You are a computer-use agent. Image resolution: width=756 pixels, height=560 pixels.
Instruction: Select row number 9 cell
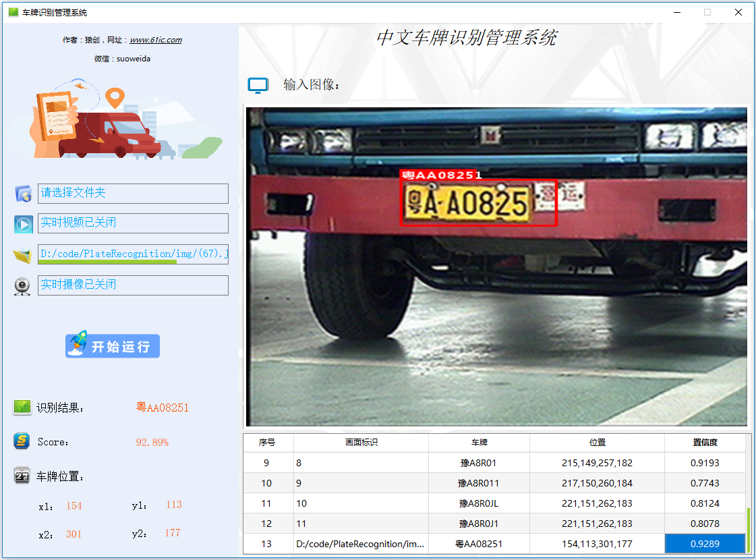point(268,463)
